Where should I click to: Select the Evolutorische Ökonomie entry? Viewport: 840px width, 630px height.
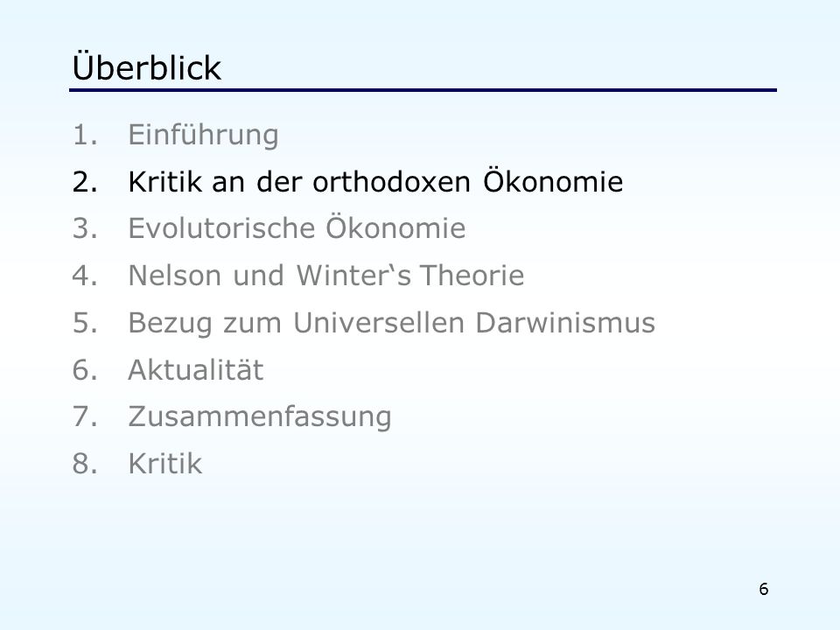click(x=297, y=227)
